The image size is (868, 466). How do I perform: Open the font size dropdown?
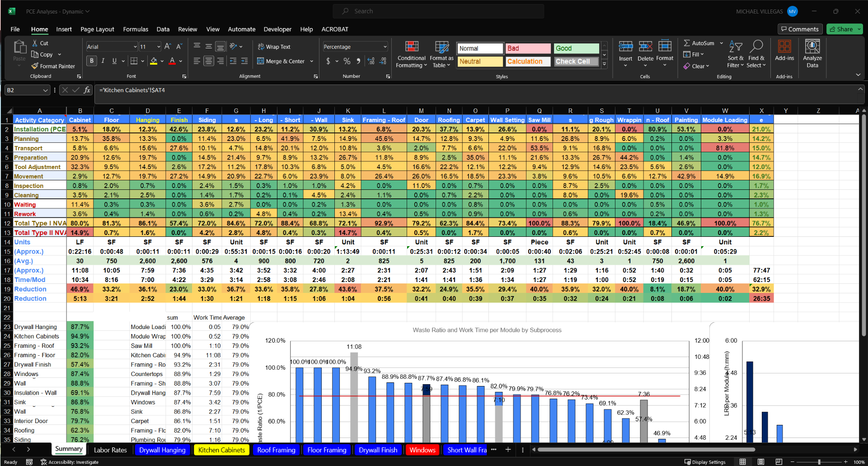159,47
